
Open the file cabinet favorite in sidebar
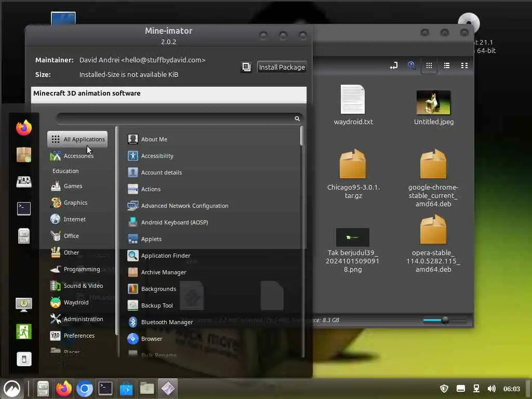(24, 235)
